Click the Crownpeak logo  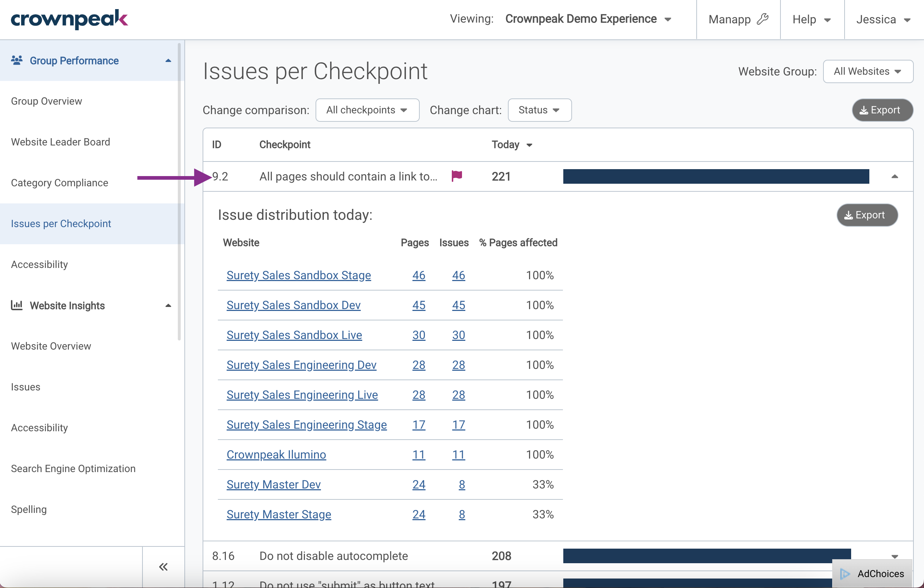coord(70,19)
